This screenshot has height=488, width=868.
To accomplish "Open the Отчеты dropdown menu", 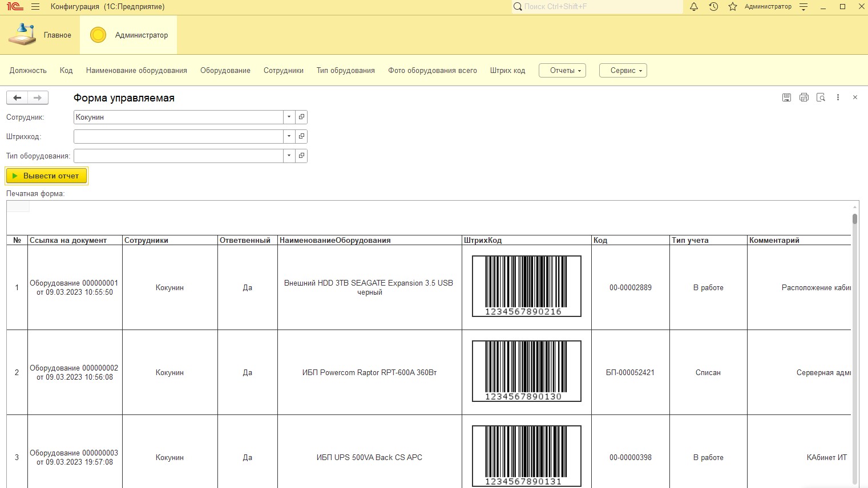I will (562, 71).
